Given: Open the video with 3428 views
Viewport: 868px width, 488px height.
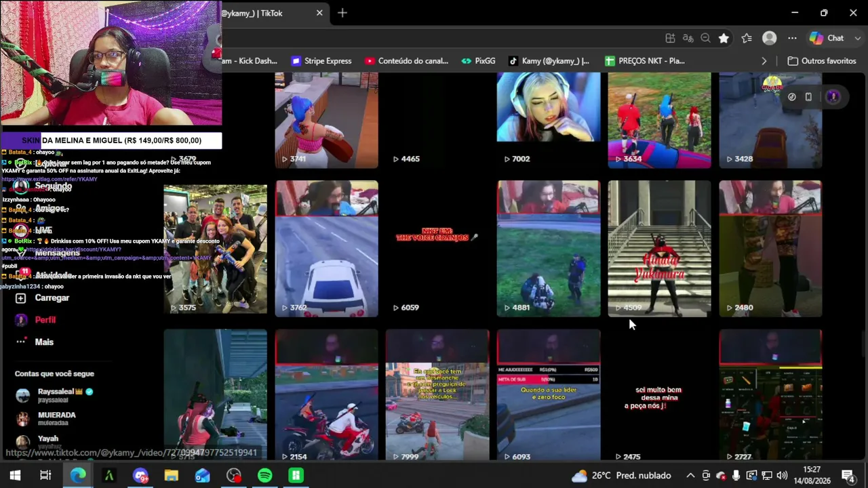Looking at the screenshot, I should pyautogui.click(x=770, y=120).
